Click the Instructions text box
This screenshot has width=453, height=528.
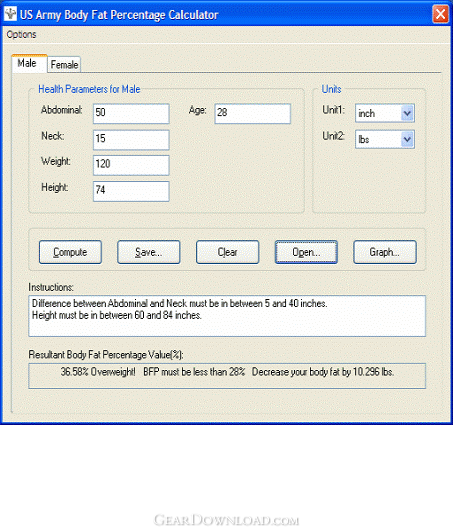[x=227, y=316]
